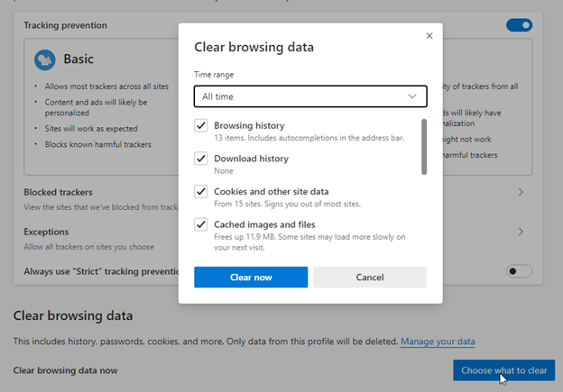Open the Manage your data link
The image size is (563, 392).
438,342
